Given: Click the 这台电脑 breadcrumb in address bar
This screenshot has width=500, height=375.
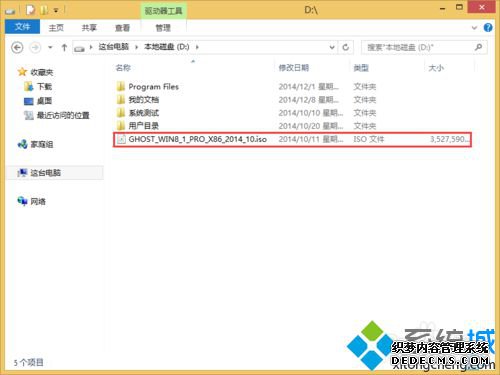Looking at the screenshot, I should coord(113,47).
